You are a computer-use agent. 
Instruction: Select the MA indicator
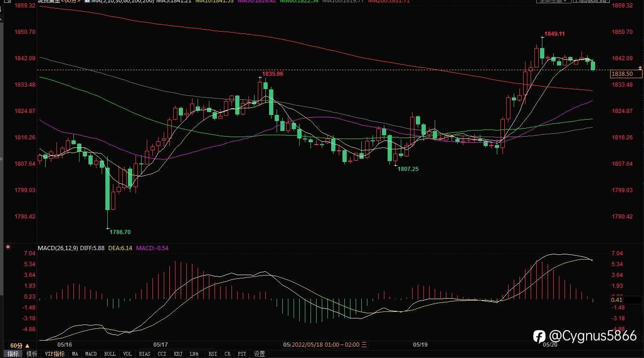tap(75, 354)
